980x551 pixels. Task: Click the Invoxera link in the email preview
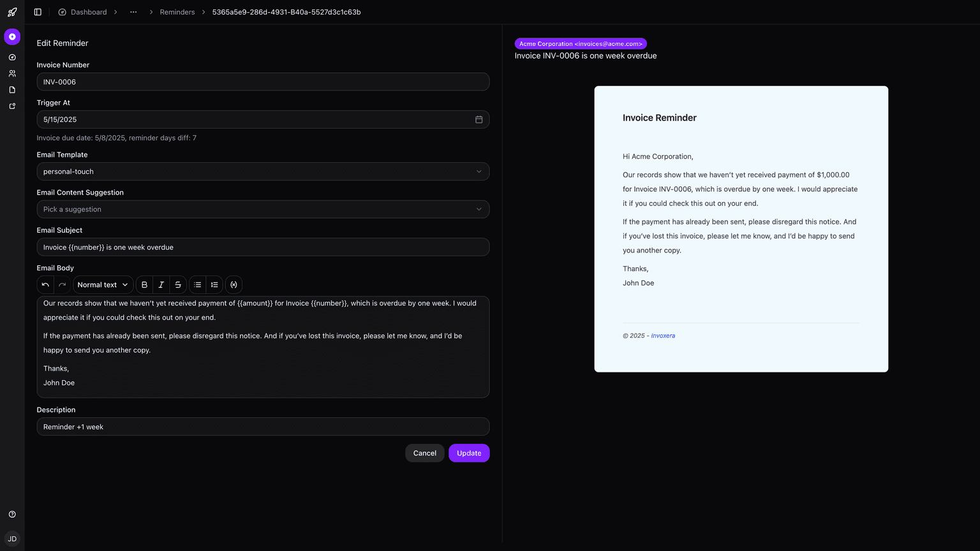click(663, 335)
